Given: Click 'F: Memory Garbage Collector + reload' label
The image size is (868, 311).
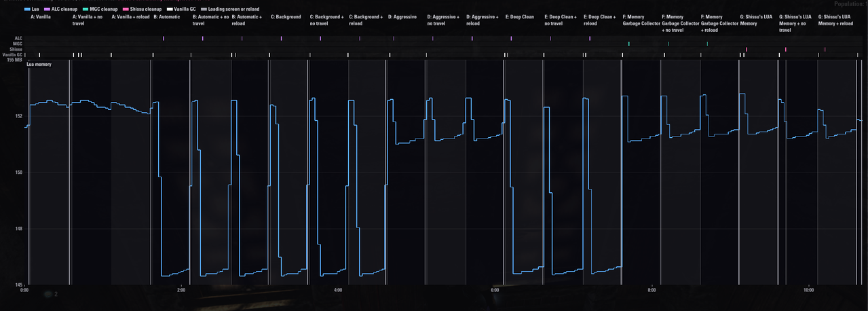Looking at the screenshot, I should [719, 23].
